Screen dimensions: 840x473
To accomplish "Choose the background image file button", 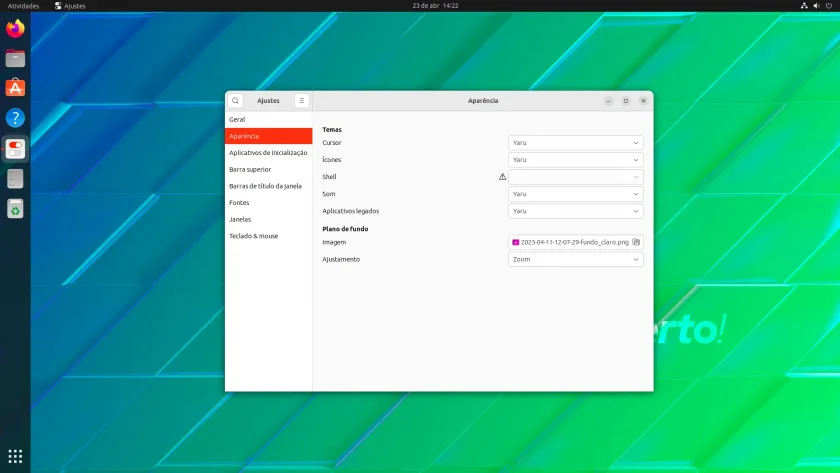I will click(x=575, y=242).
